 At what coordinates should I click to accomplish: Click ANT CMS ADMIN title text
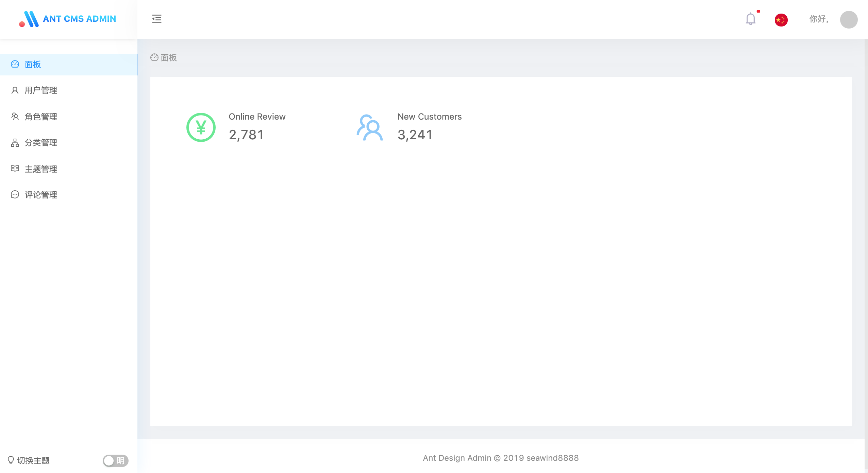79,19
